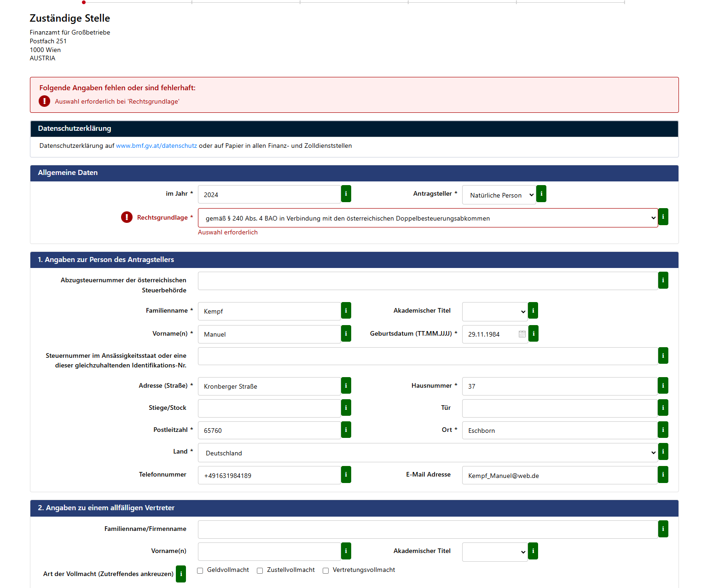Click error link 'Auswahl erforderlich bei Rechtsgrundlage'

pos(117,101)
